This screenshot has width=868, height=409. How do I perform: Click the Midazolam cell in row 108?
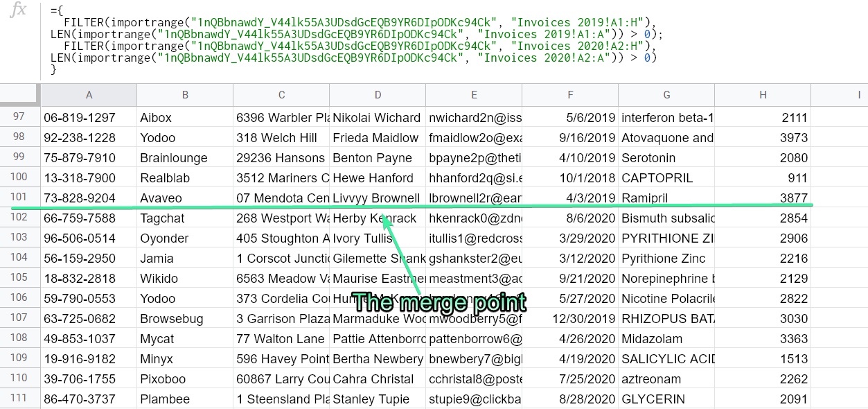(666, 338)
